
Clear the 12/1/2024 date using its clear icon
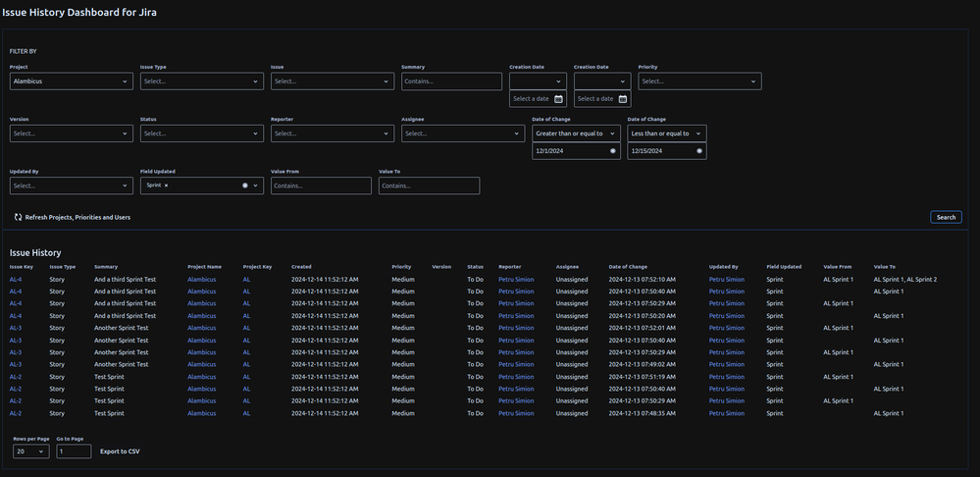point(612,151)
